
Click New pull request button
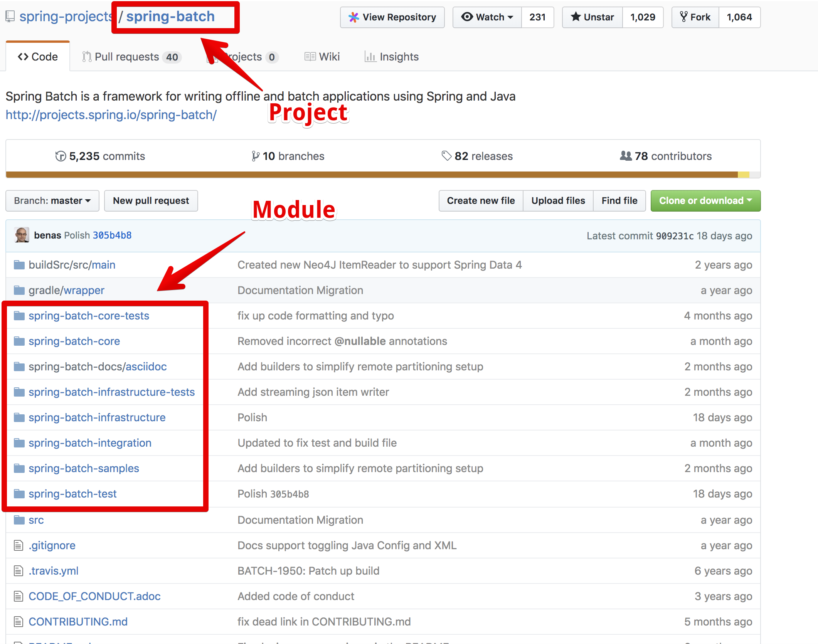[x=151, y=201]
